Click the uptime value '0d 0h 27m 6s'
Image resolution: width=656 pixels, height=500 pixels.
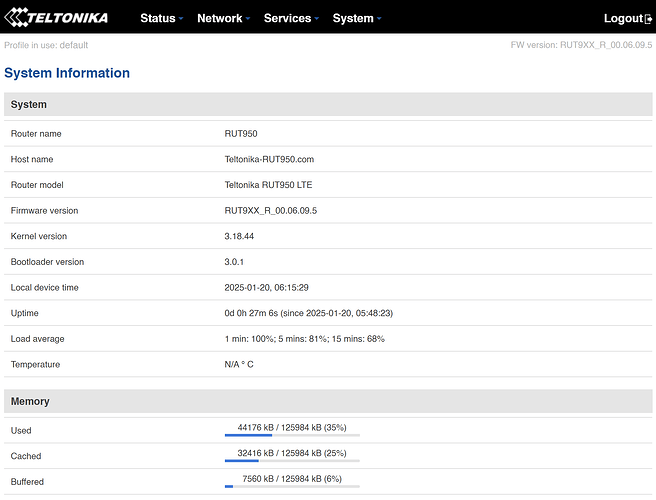[x=251, y=313]
